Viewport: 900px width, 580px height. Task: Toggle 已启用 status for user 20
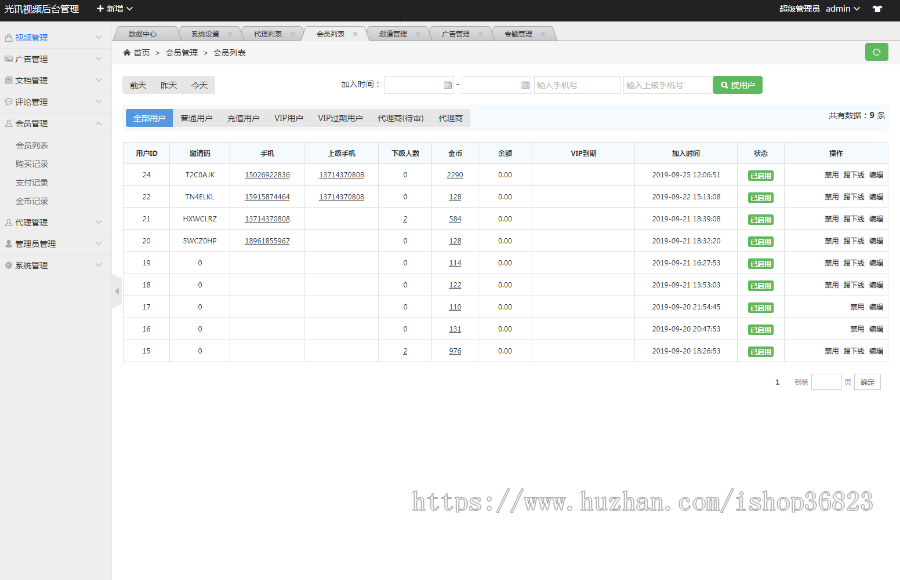(761, 242)
